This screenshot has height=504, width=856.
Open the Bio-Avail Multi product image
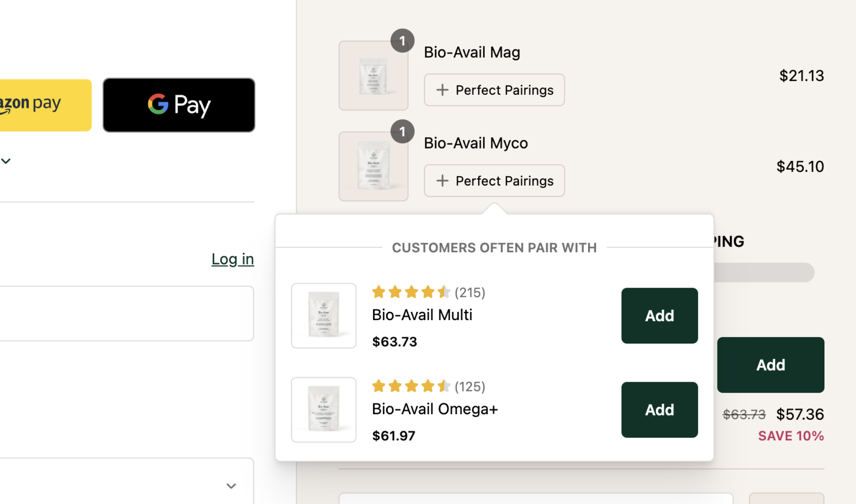click(x=323, y=316)
